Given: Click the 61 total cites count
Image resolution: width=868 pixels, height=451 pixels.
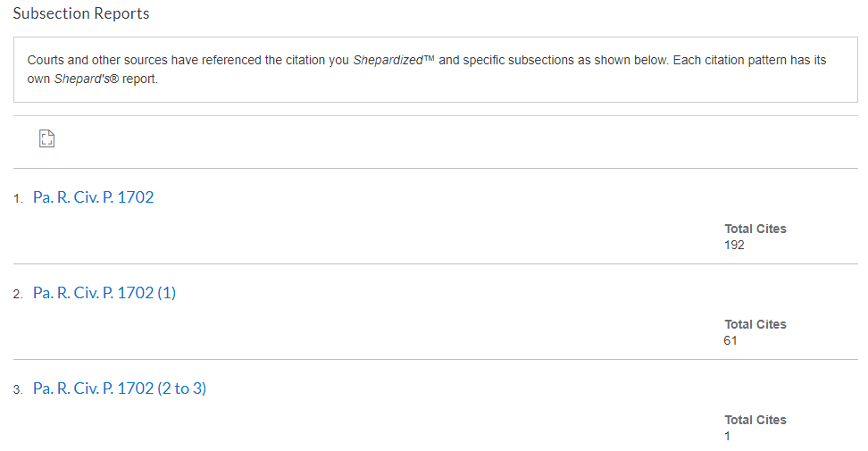Looking at the screenshot, I should 730,341.
